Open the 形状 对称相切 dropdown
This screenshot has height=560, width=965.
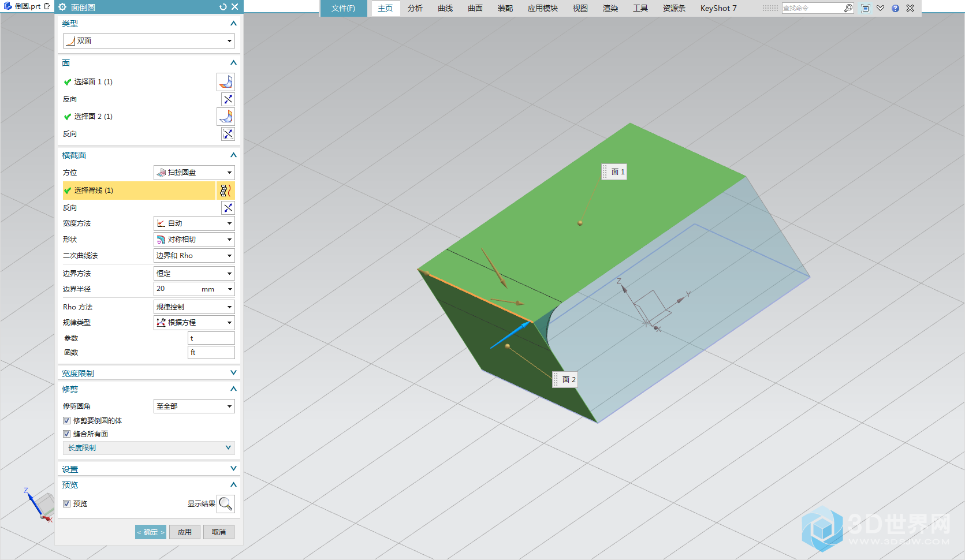(194, 240)
